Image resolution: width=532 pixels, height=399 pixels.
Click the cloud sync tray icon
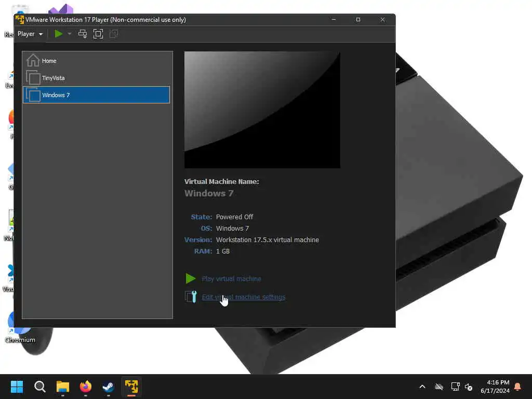[439, 387]
